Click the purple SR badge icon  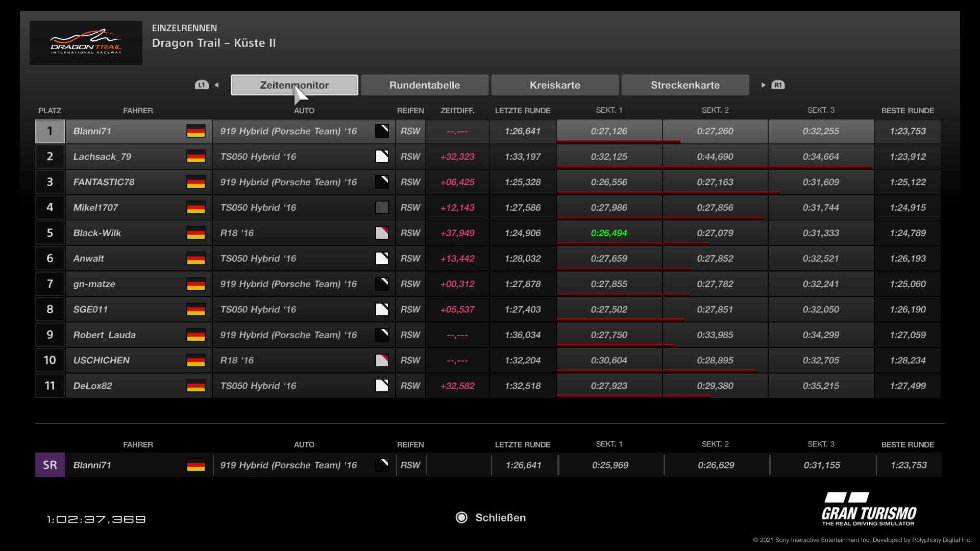(x=50, y=465)
